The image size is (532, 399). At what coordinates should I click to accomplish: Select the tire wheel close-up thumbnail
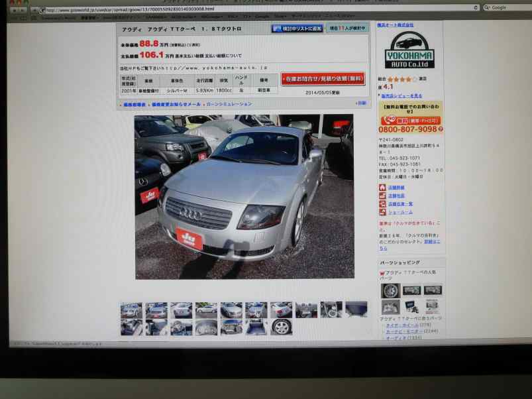pyautogui.click(x=282, y=327)
